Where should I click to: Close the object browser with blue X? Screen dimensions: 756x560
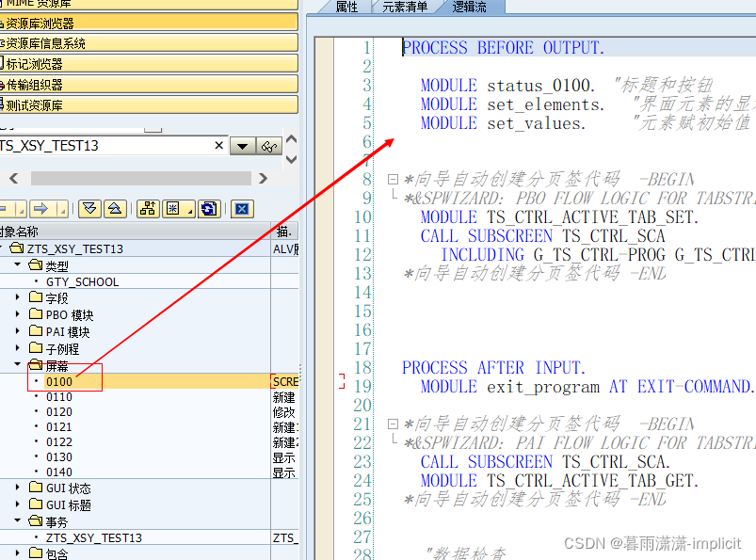coord(242,209)
